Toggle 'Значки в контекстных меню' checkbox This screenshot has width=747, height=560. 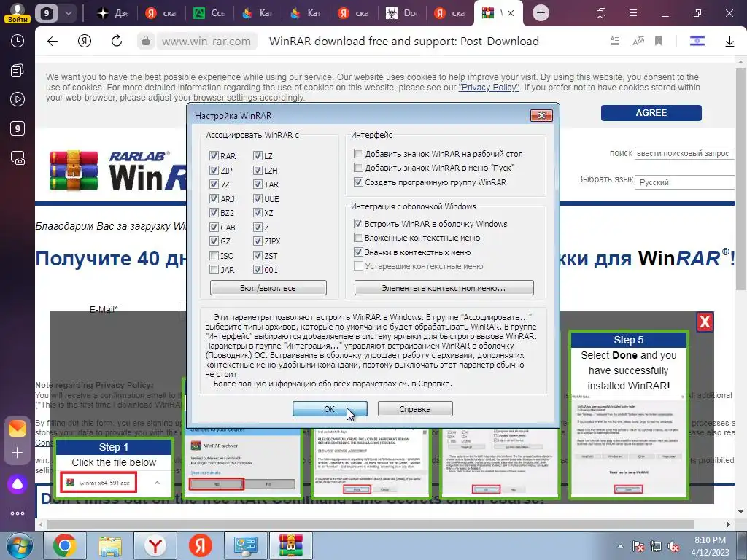[358, 252]
